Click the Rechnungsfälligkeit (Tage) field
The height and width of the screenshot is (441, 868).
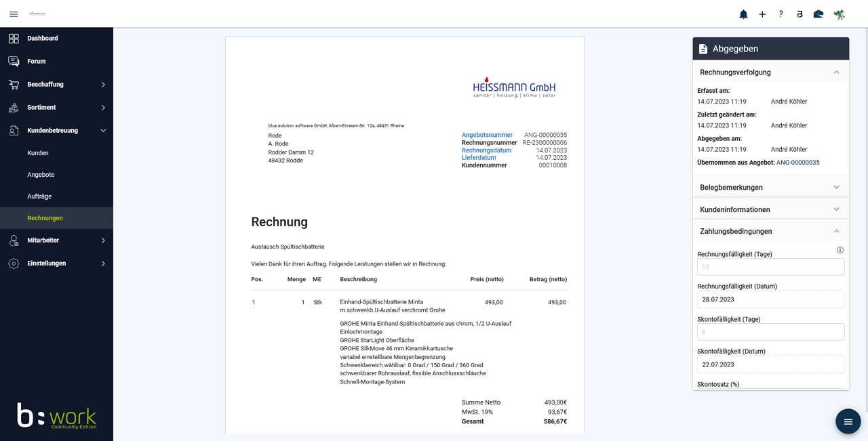click(x=771, y=267)
